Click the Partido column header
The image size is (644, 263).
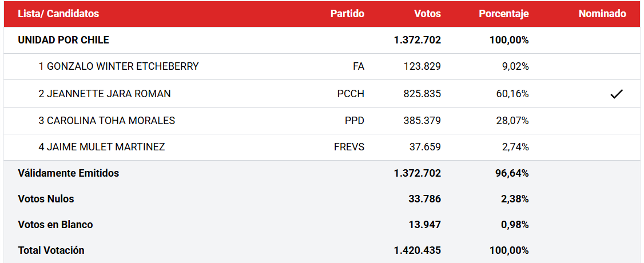pyautogui.click(x=348, y=14)
